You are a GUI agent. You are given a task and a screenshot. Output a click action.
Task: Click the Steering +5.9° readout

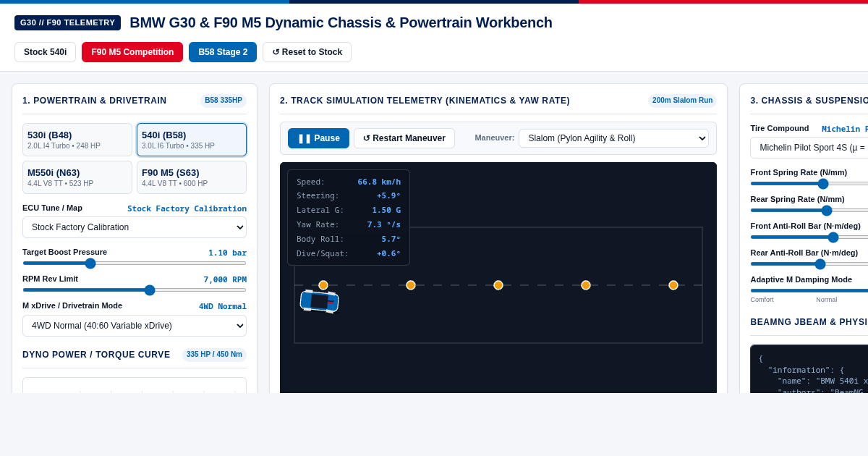tap(349, 196)
